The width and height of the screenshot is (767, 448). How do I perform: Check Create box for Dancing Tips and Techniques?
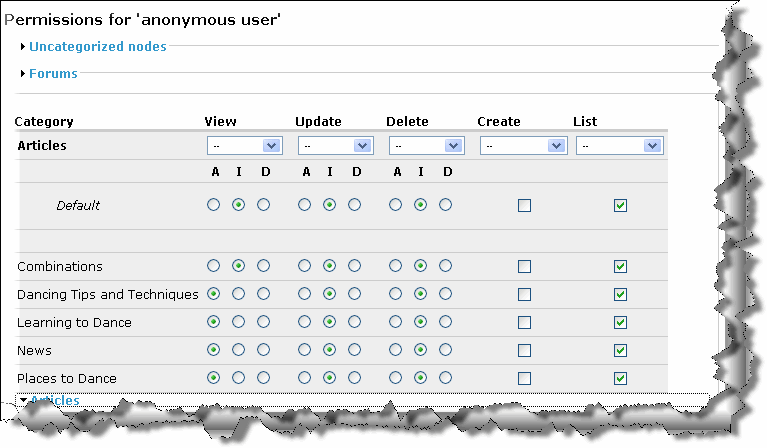(x=524, y=294)
